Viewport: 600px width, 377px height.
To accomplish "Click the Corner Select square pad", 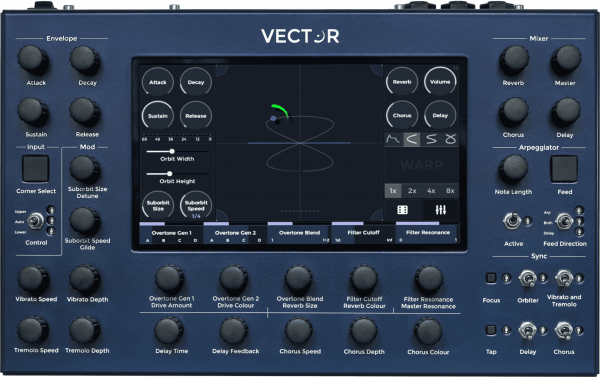I will coord(36,168).
